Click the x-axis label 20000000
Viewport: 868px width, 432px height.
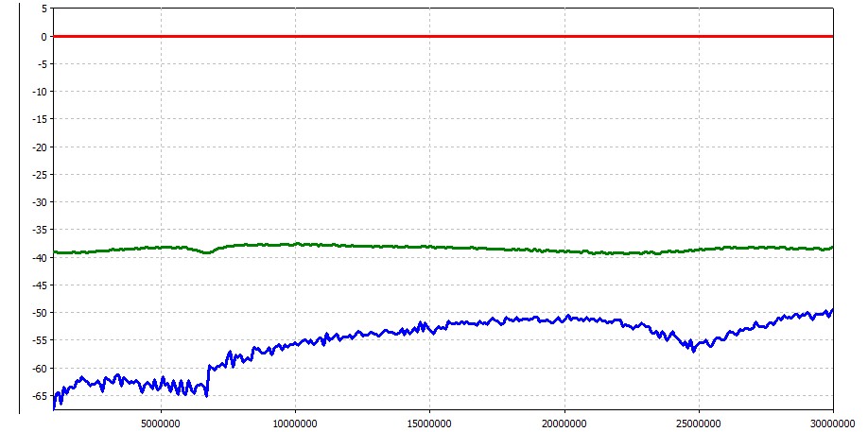[564, 421]
